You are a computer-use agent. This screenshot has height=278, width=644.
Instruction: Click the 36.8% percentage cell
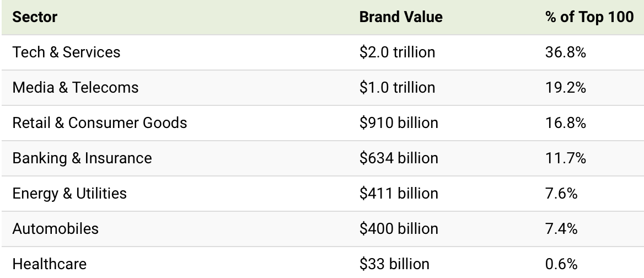[566, 52]
